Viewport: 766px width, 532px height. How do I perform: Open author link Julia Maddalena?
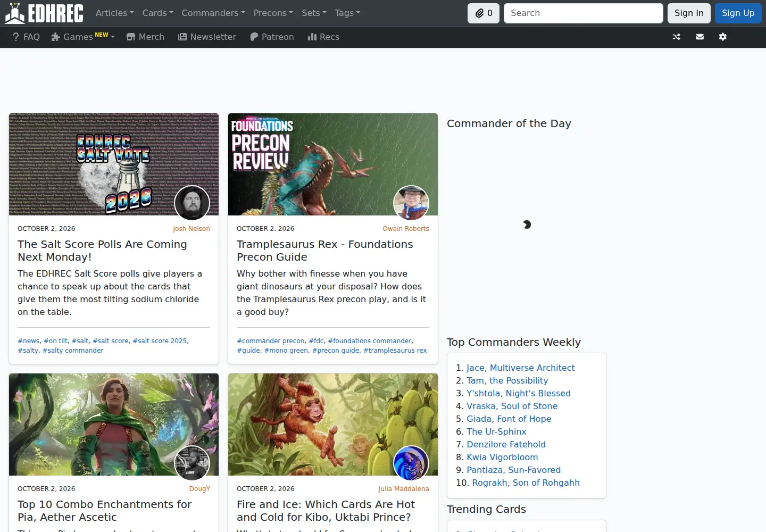404,489
